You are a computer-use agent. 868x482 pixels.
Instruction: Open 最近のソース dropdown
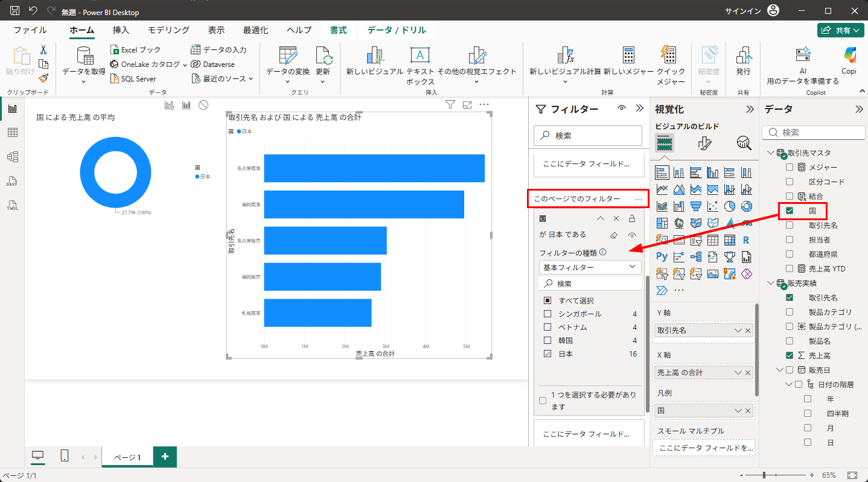(x=223, y=78)
